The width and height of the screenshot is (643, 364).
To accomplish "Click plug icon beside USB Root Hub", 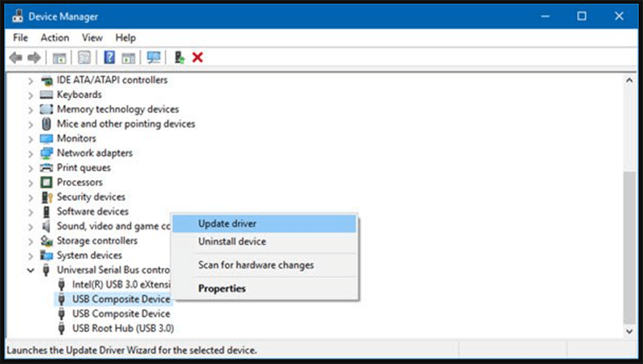I will tap(62, 329).
